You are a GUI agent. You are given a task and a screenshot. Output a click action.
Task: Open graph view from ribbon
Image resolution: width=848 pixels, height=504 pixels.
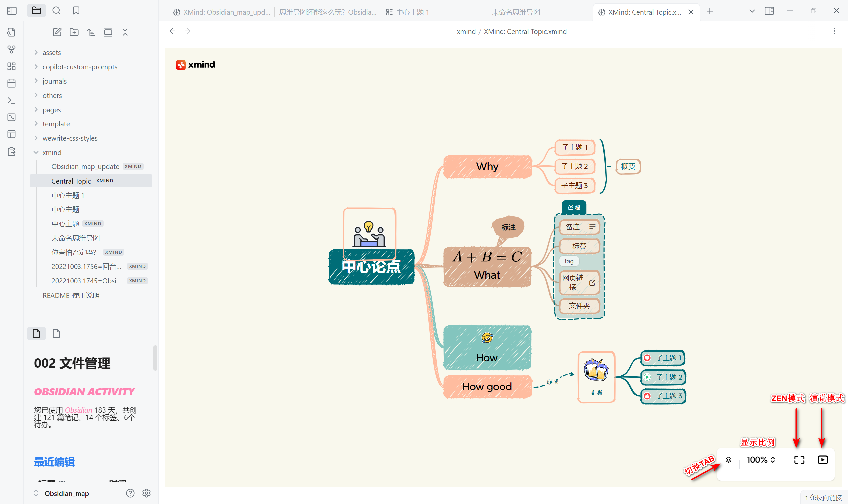11,50
